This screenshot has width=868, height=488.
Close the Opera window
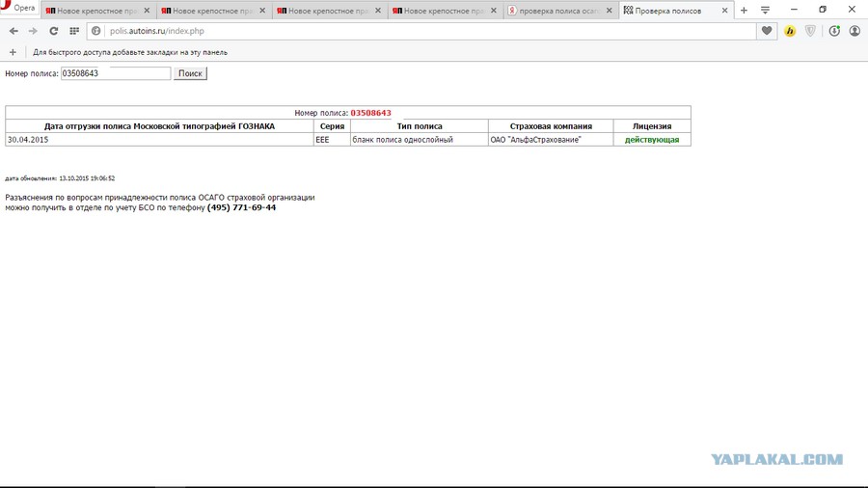click(x=852, y=10)
